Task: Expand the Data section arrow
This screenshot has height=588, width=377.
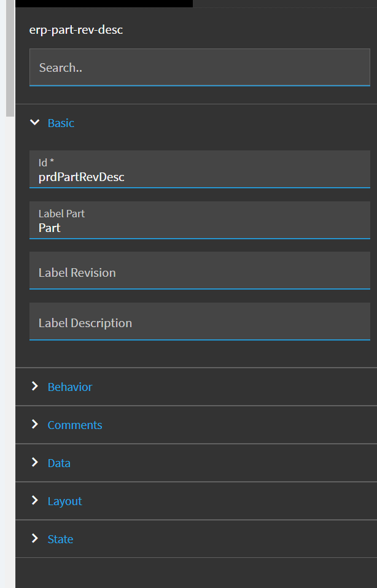Action: (34, 462)
